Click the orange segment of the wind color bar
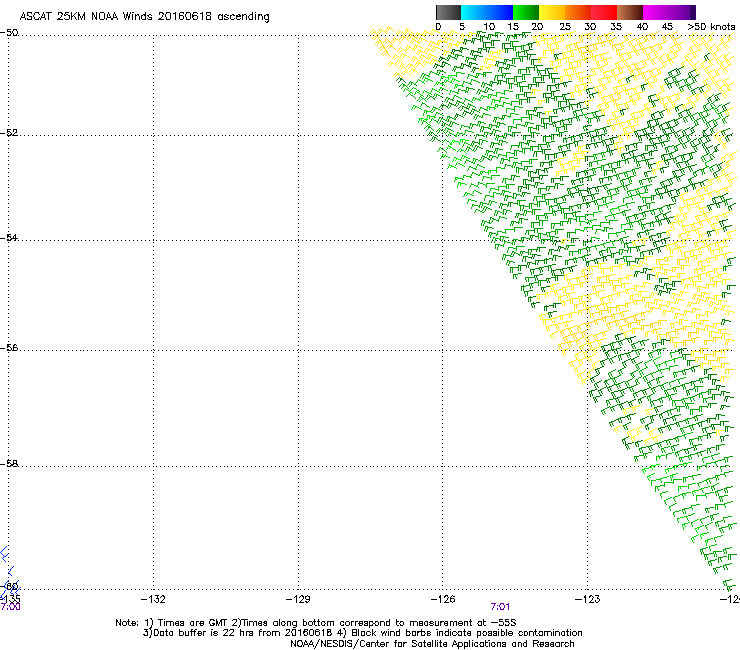 578,12
